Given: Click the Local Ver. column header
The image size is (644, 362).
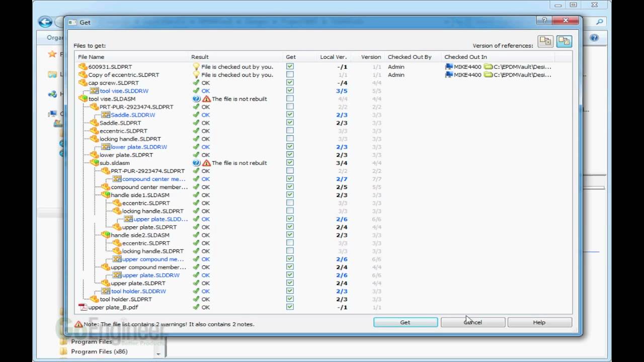Looking at the screenshot, I should [x=334, y=57].
